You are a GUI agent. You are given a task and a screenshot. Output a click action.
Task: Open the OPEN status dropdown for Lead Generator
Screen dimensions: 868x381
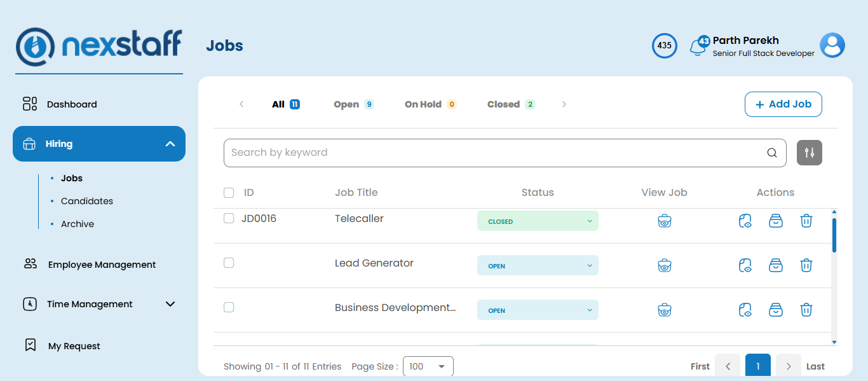click(x=538, y=265)
